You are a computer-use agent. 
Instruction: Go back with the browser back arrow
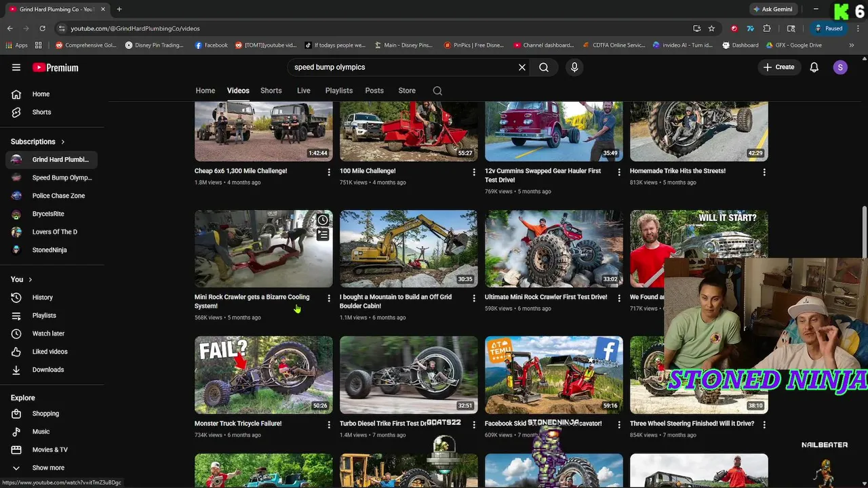tap(9, 28)
